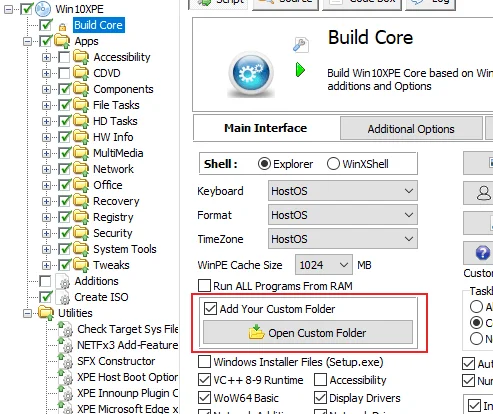Check Windows Installer Files (Setup.exe)

(204, 362)
